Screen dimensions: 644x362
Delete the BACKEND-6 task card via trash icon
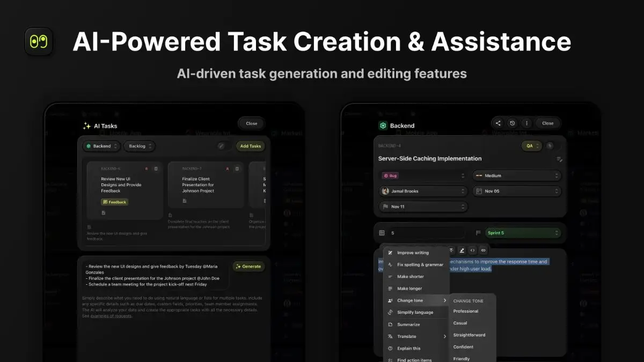tap(156, 169)
